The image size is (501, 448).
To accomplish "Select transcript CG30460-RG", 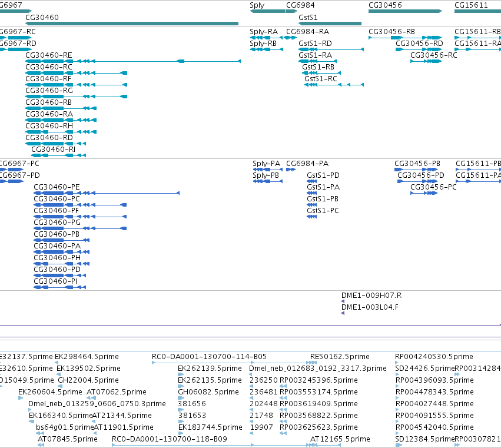I will (77, 97).
